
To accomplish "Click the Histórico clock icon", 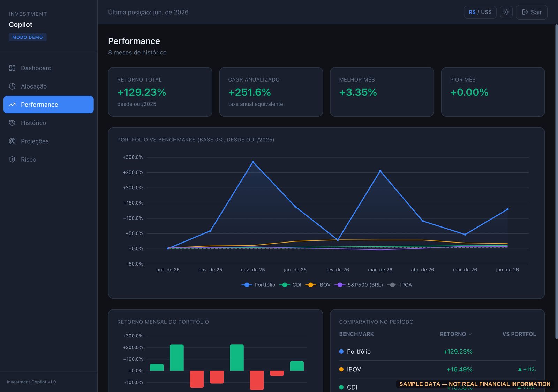I will [x=12, y=123].
